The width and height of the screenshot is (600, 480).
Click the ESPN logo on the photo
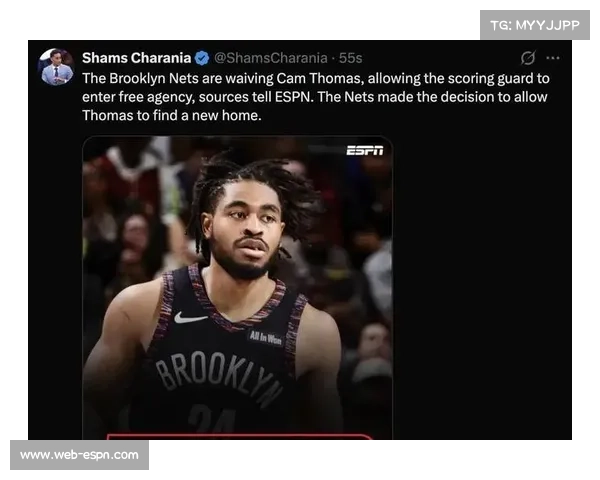364,151
